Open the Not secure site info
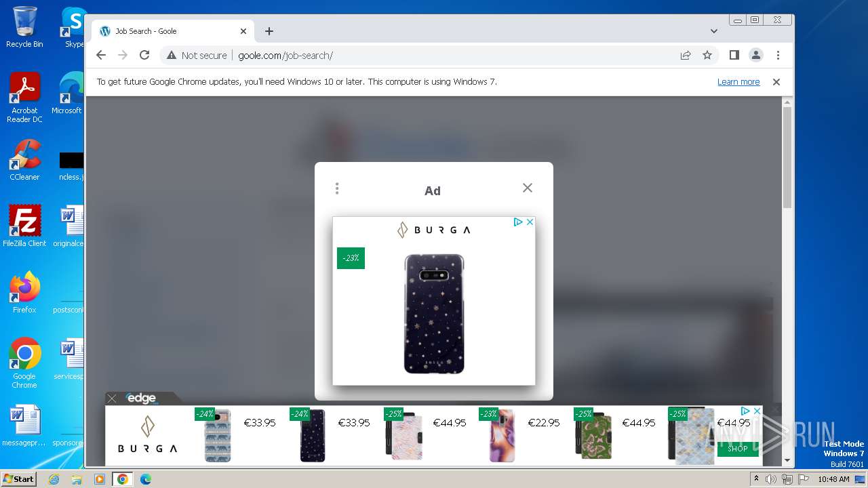Viewport: 868px width, 488px height. pos(197,56)
